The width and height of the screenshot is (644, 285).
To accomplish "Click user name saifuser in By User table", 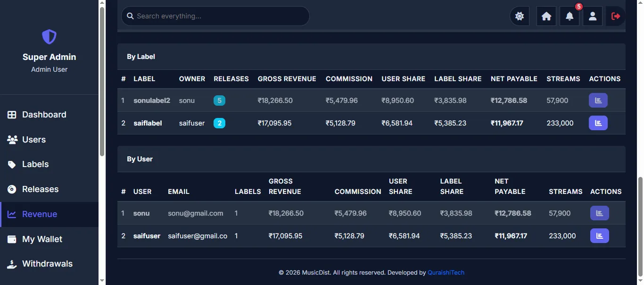I will pyautogui.click(x=147, y=236).
